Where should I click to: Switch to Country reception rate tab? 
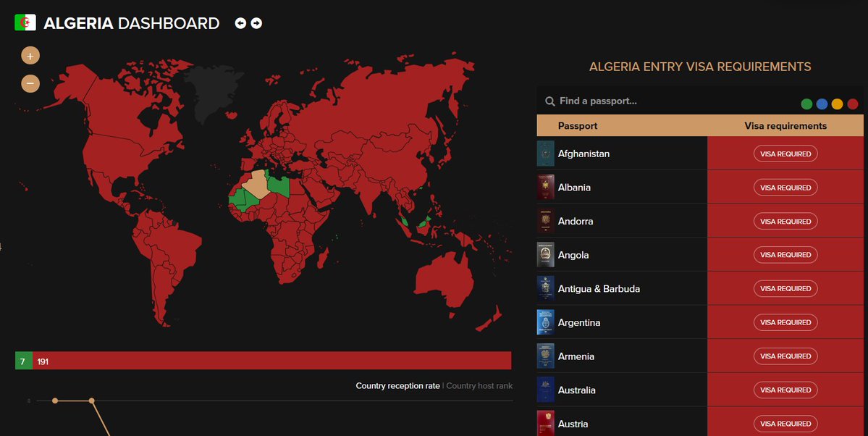pyautogui.click(x=397, y=386)
